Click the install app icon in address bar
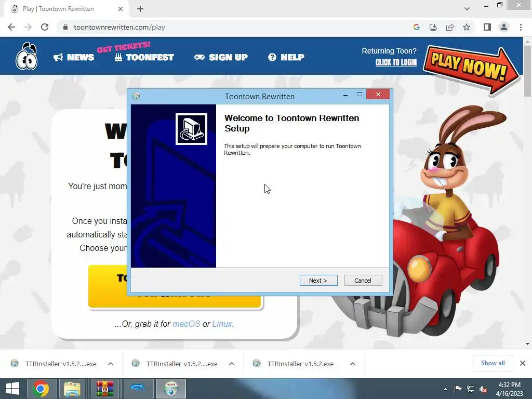Image resolution: width=532 pixels, height=399 pixels. tap(433, 27)
